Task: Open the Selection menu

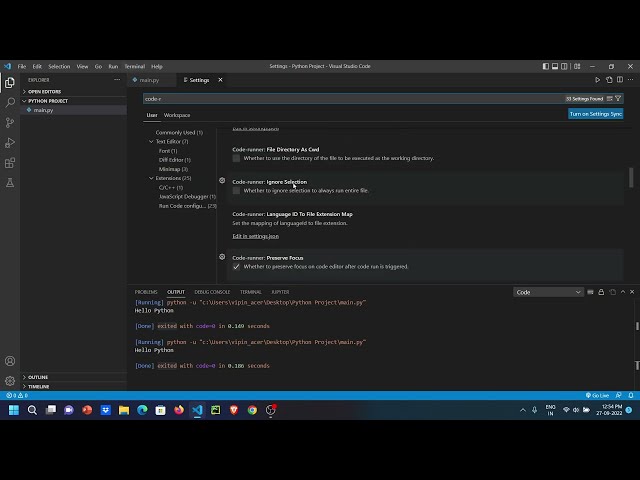Action: (59, 66)
